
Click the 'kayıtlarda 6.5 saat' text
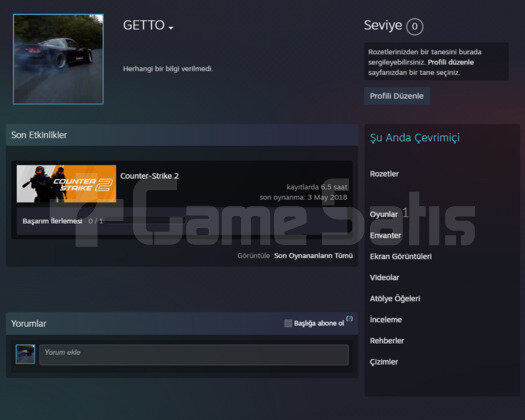pos(317,187)
